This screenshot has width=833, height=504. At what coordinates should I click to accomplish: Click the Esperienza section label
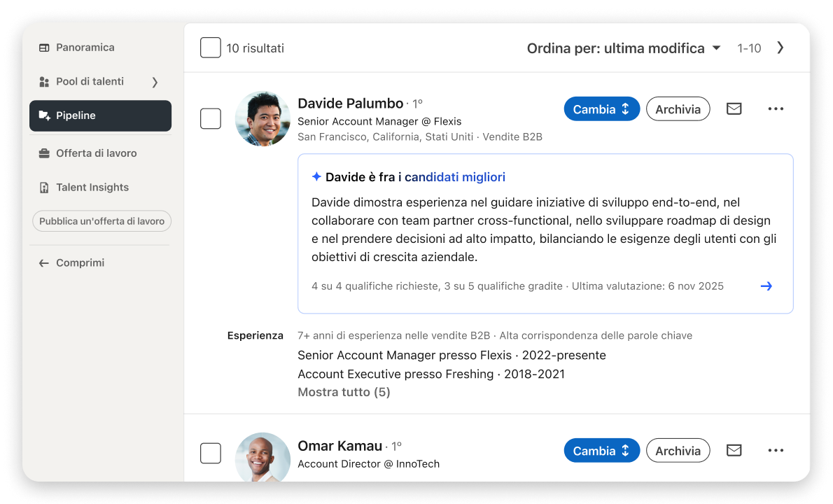pos(255,335)
